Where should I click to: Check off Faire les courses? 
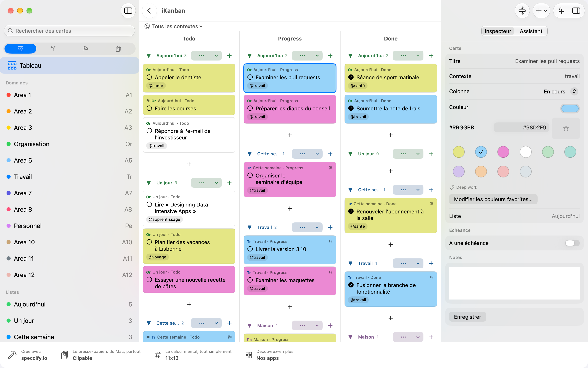tap(149, 108)
